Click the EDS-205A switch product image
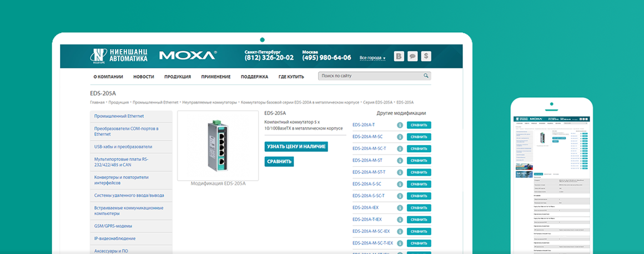 pyautogui.click(x=218, y=146)
